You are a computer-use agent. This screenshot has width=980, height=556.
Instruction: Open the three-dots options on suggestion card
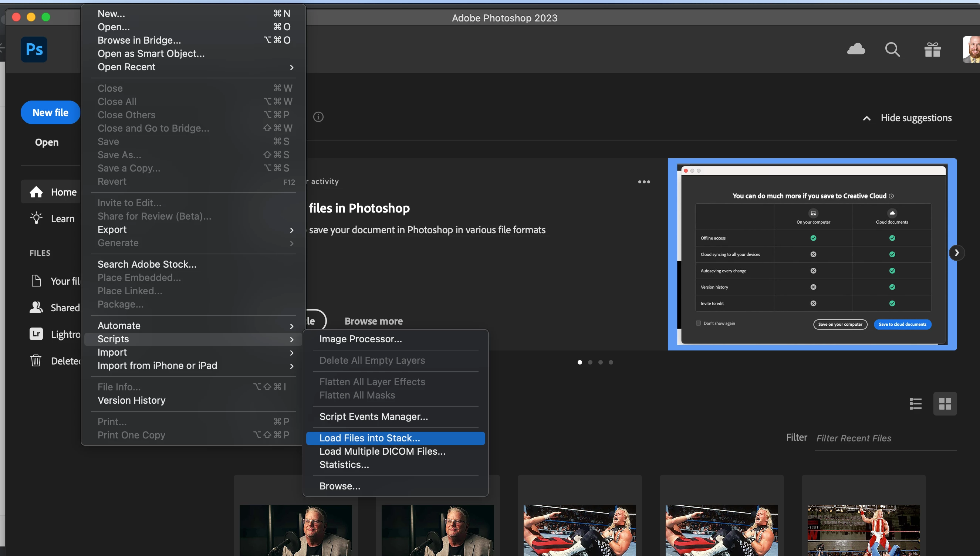pos(644,182)
